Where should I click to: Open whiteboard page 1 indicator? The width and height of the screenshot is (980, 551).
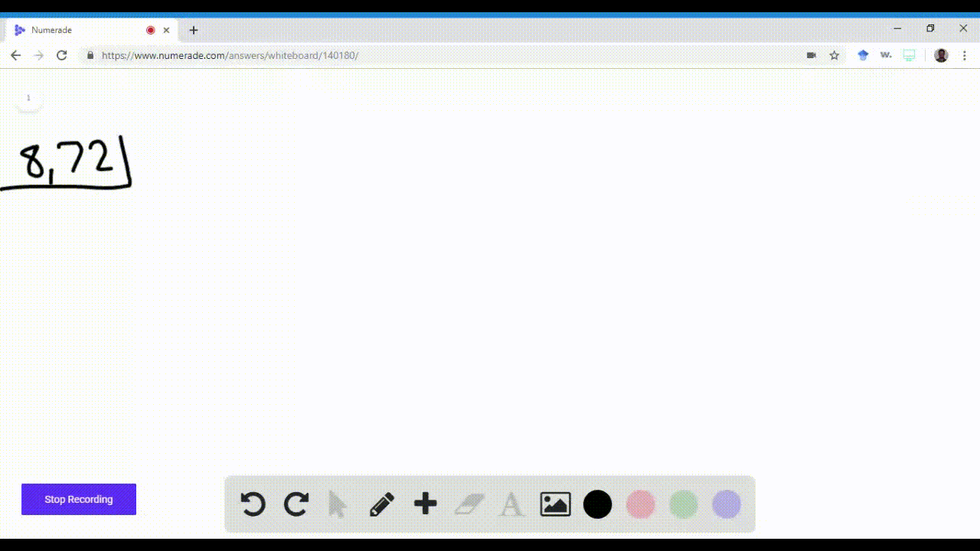[x=29, y=98]
